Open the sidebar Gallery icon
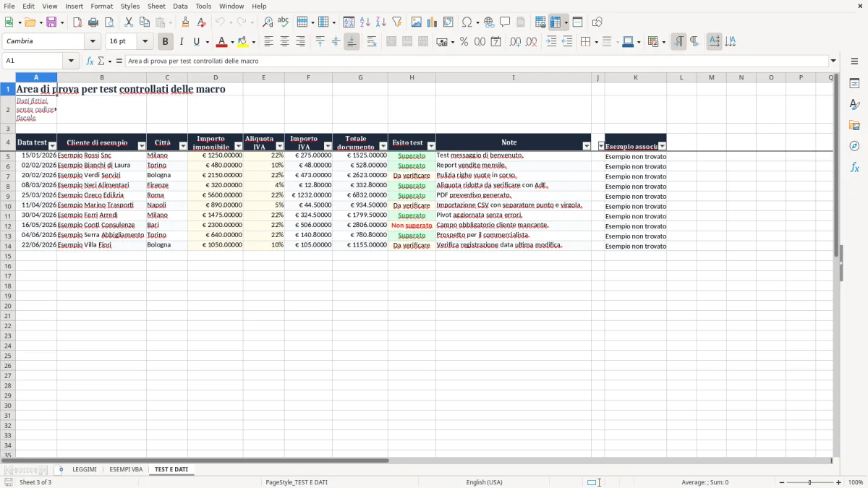 point(854,125)
